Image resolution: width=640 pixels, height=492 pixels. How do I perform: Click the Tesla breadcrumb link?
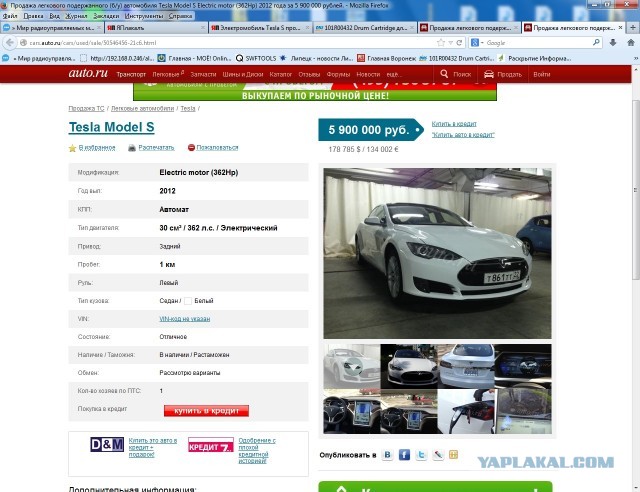coord(188,108)
